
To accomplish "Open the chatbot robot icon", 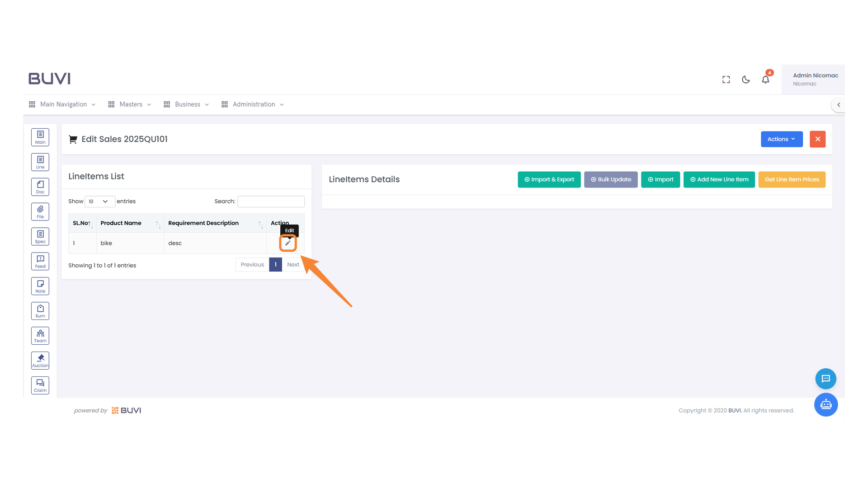I will (x=826, y=404).
